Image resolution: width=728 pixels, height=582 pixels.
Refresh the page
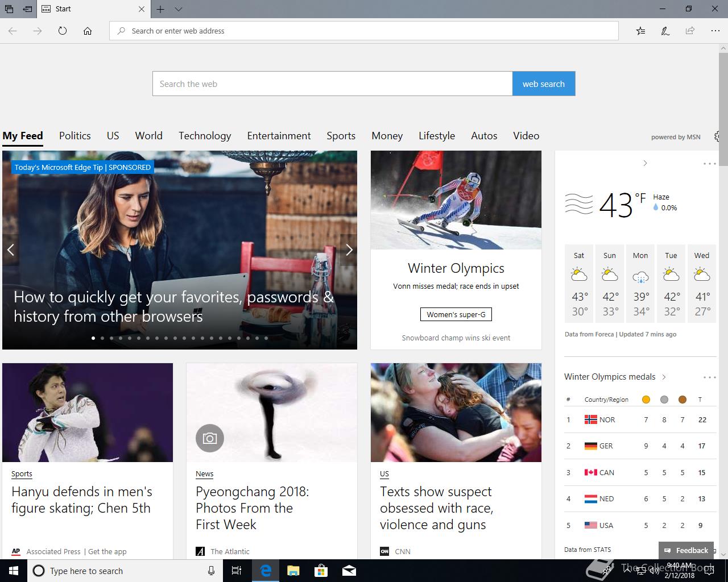[63, 31]
